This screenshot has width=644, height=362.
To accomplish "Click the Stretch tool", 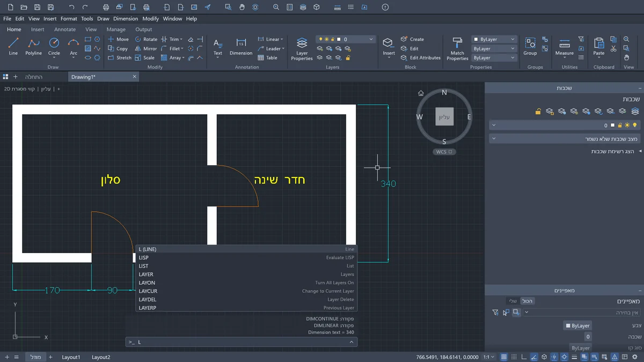I will point(119,57).
